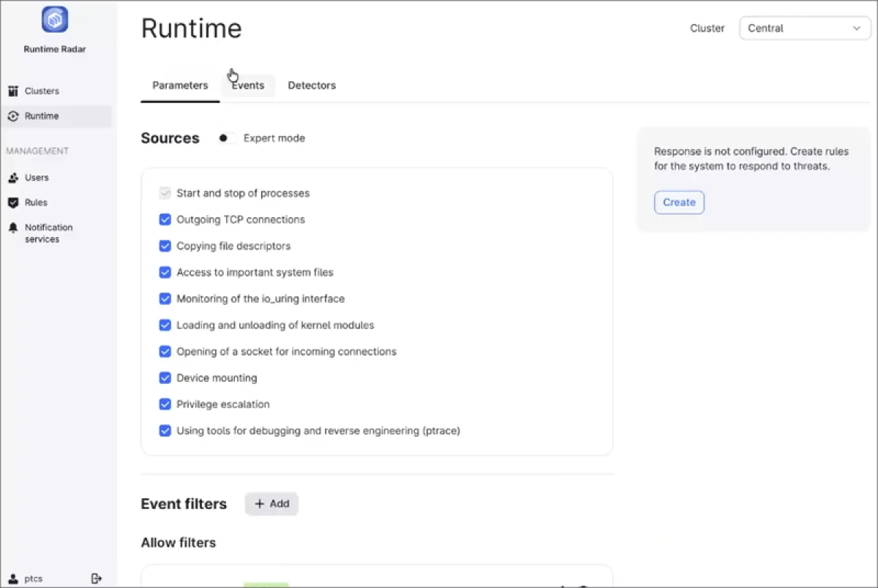This screenshot has height=588, width=878.
Task: Toggle ptrace debugging tools checkbox
Action: 165,431
